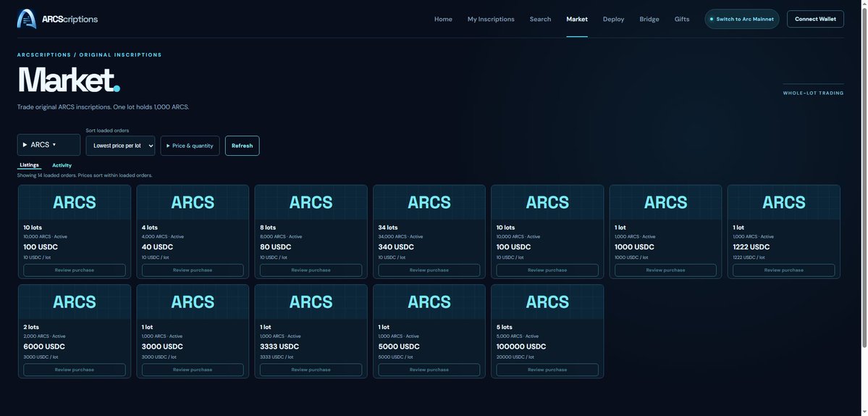Click the 'Trade original ARCS inscriptions' description

coord(103,107)
